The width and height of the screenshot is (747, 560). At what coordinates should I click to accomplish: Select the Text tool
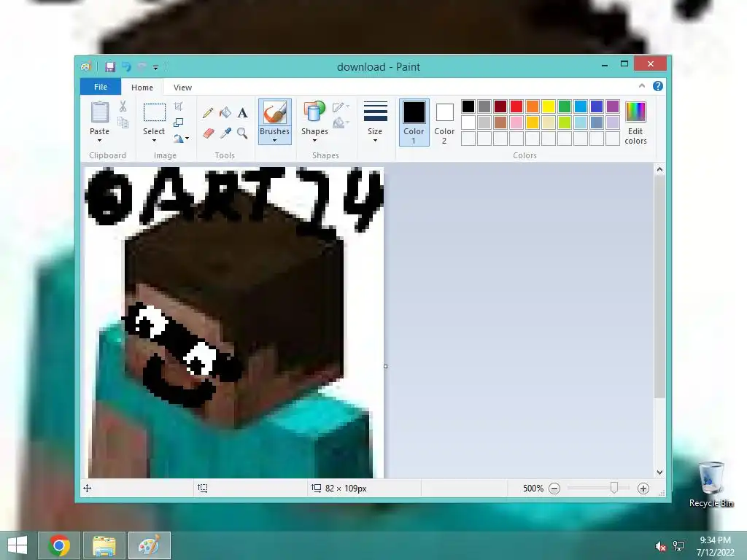[x=242, y=113]
